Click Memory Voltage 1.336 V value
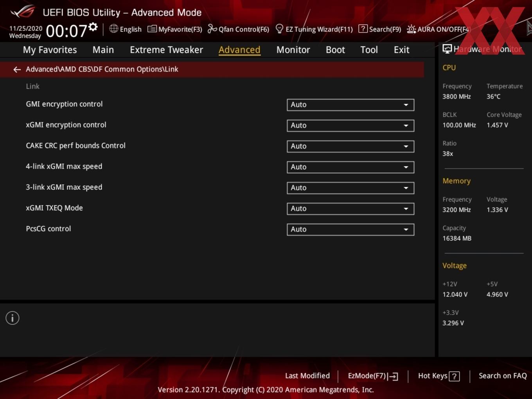 (497, 210)
